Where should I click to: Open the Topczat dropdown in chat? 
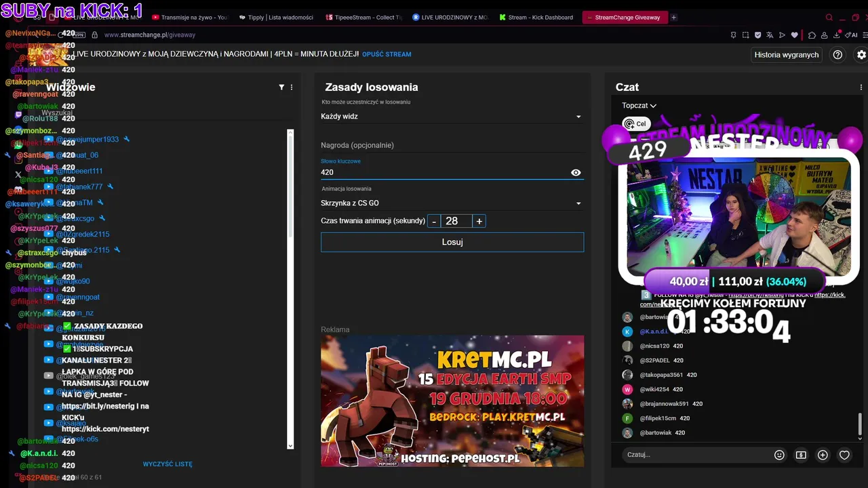tap(639, 106)
